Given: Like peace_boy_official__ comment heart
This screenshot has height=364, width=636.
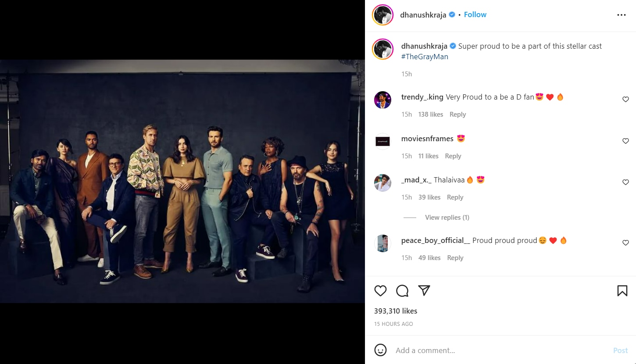Looking at the screenshot, I should [626, 243].
